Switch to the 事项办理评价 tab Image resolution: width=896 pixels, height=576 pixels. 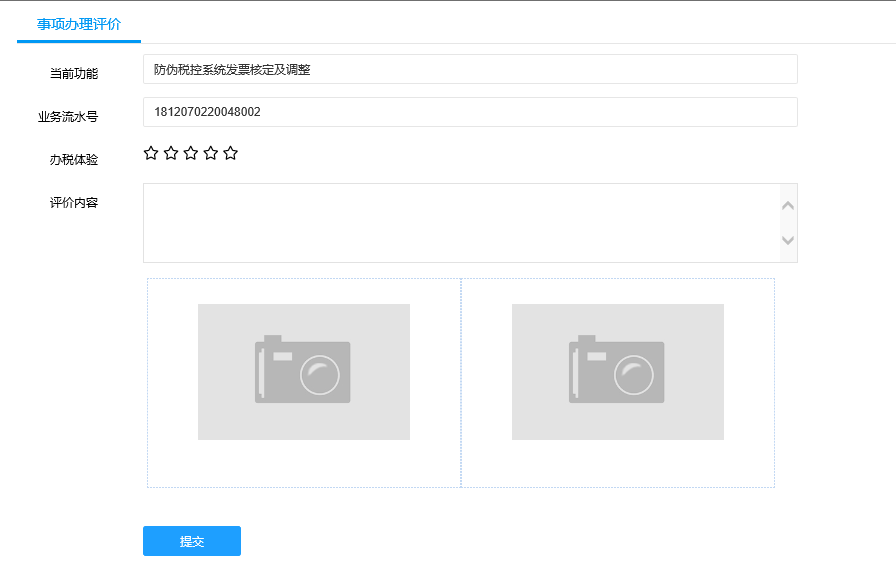[x=79, y=24]
